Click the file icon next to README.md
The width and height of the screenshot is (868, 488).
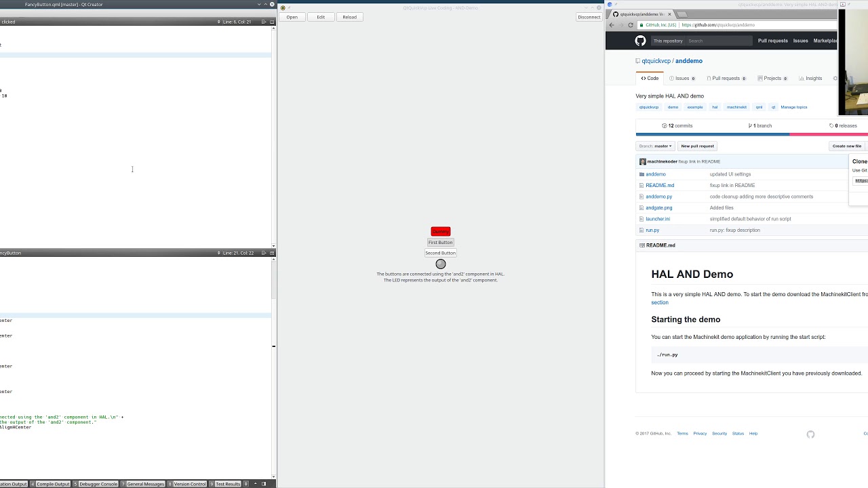click(x=642, y=185)
